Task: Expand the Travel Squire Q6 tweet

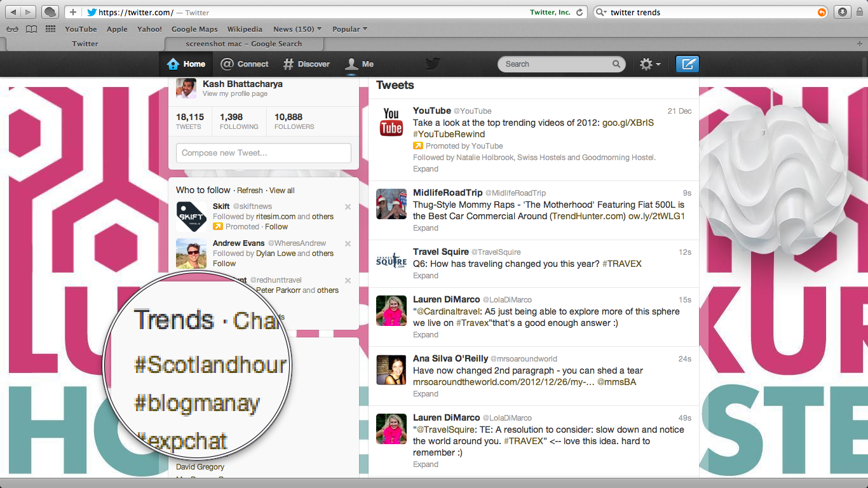Action: 426,276
